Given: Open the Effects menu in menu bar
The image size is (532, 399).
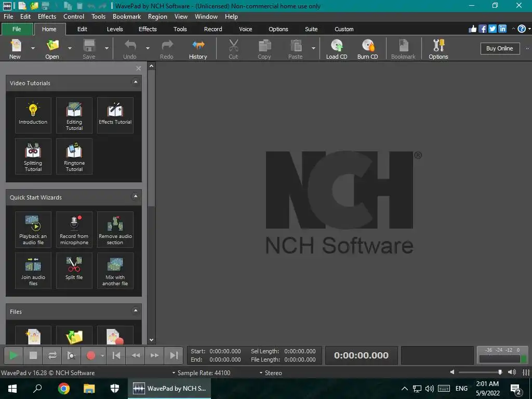Looking at the screenshot, I should point(47,16).
